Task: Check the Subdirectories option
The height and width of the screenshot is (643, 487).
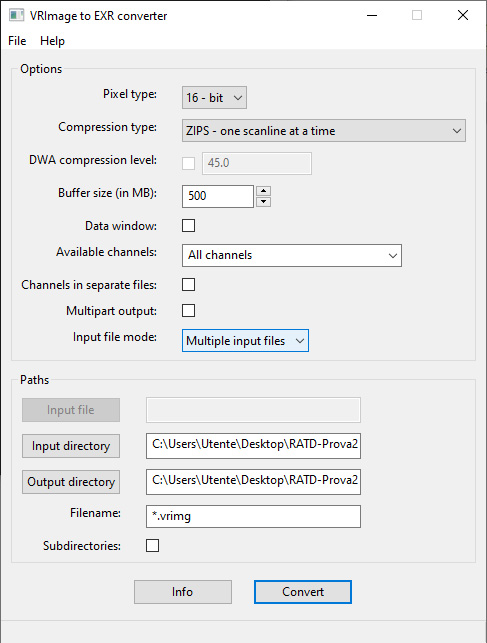Action: click(x=152, y=545)
